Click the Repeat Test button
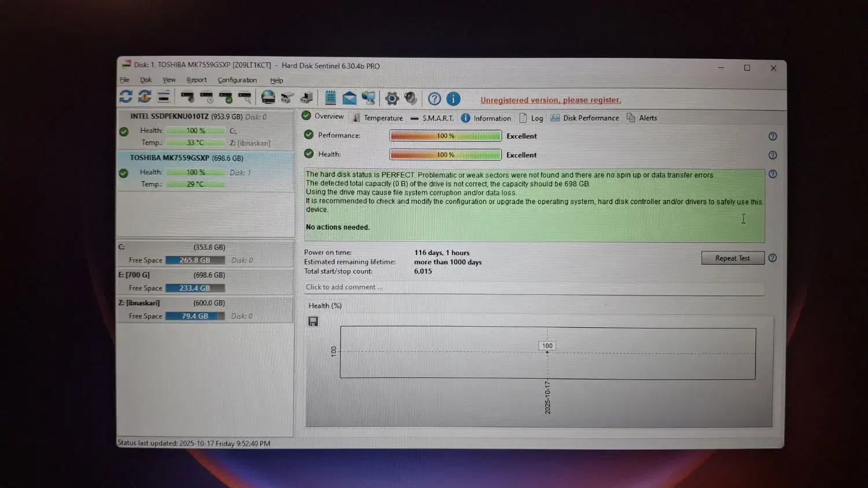This screenshot has width=868, height=488. [733, 258]
